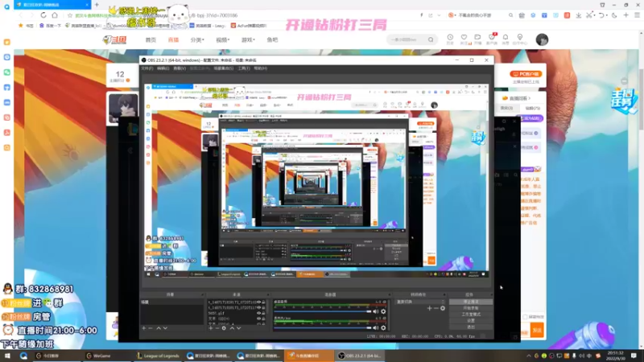This screenshot has width=644, height=362.
Task: Add a source with plus icon
Action: coord(211,328)
